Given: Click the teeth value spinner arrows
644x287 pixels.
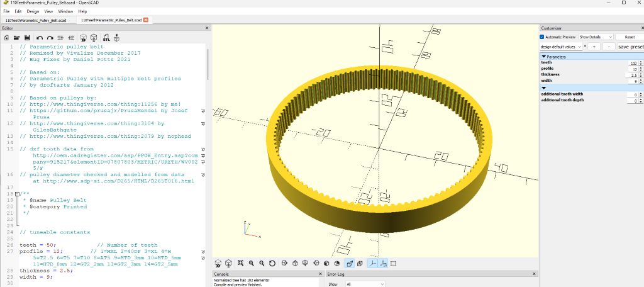Looking at the screenshot, I should click(641, 63).
